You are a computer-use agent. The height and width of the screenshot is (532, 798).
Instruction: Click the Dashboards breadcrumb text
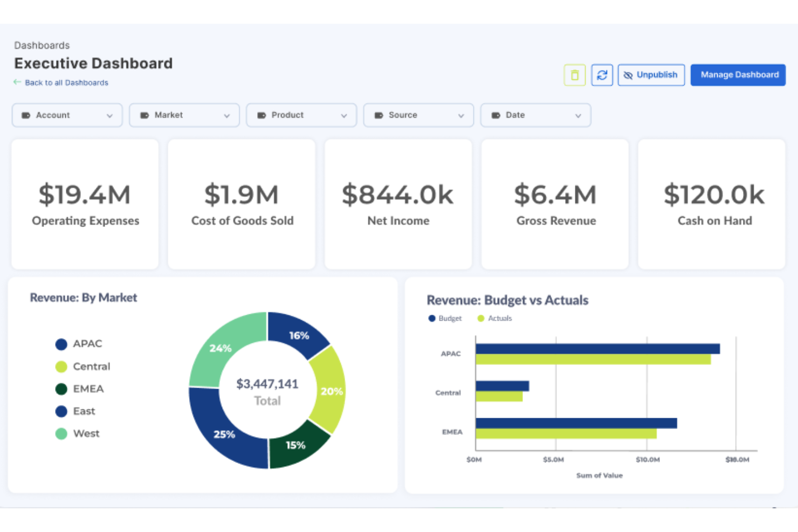point(42,45)
